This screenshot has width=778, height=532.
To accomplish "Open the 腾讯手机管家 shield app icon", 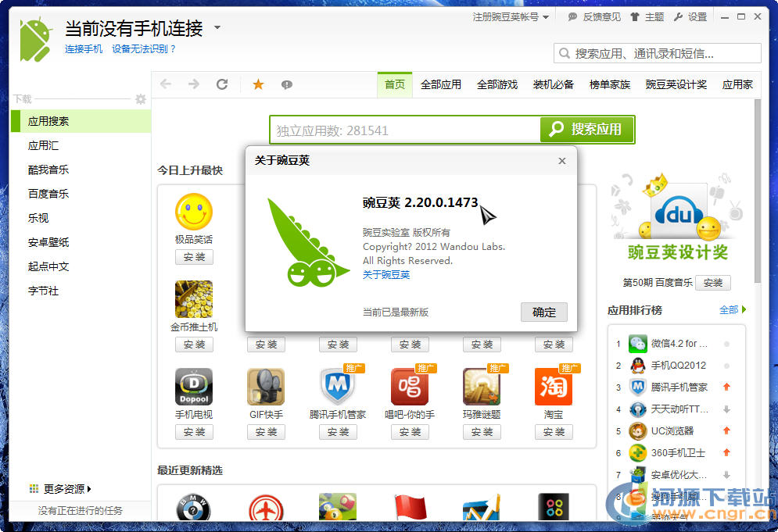I will pos(338,387).
